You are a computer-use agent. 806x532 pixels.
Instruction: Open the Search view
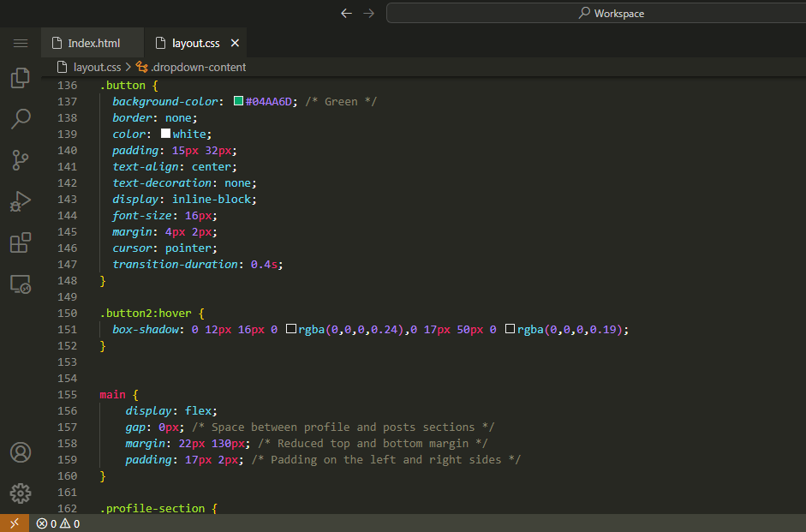coord(21,119)
